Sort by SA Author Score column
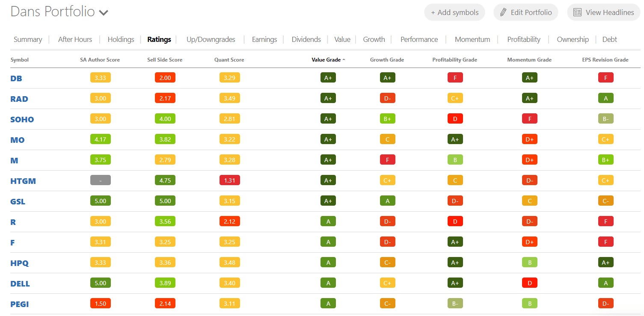644x316 pixels. (100, 60)
